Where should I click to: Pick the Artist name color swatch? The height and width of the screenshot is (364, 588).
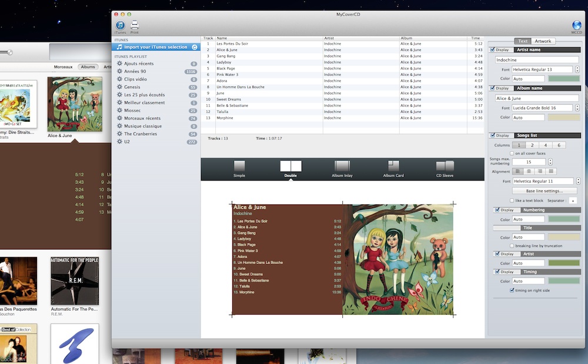coord(564,79)
